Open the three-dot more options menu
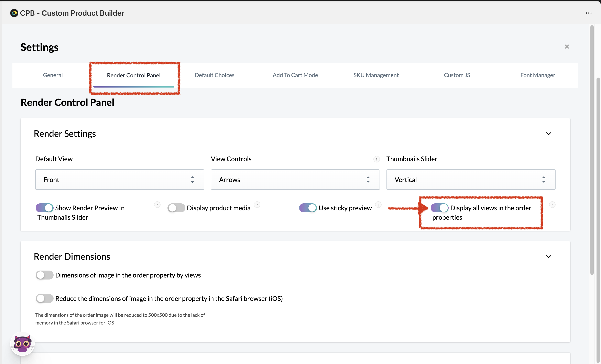Viewport: 601px width, 364px height. click(x=589, y=13)
